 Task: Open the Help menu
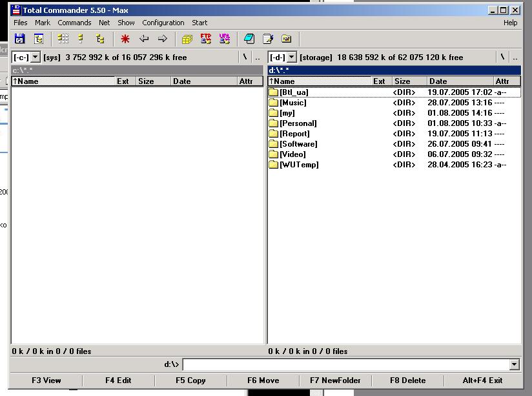coord(510,23)
